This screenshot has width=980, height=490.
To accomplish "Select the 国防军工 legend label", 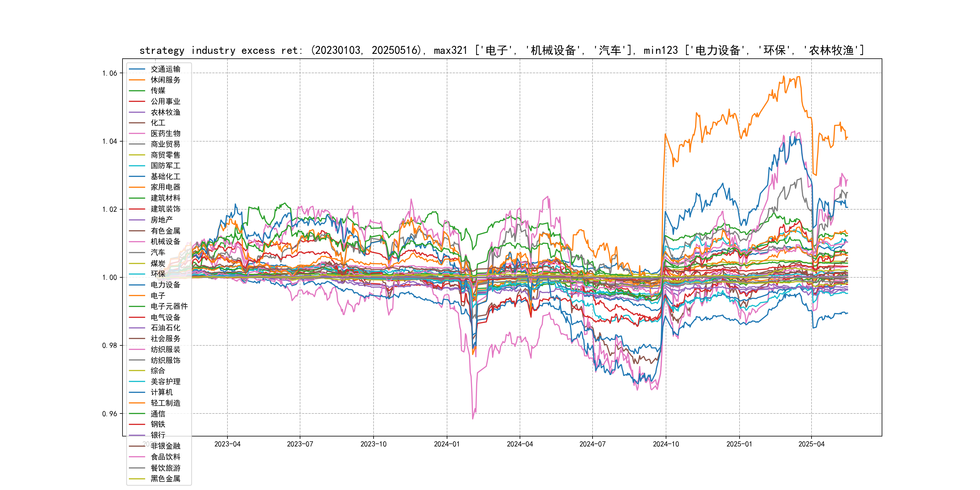I will (x=165, y=165).
